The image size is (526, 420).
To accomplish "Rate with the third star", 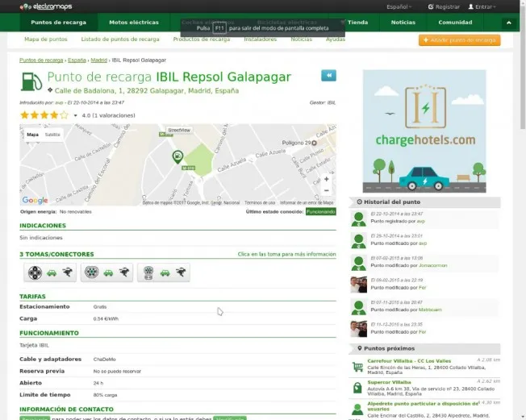I will (x=44, y=115).
